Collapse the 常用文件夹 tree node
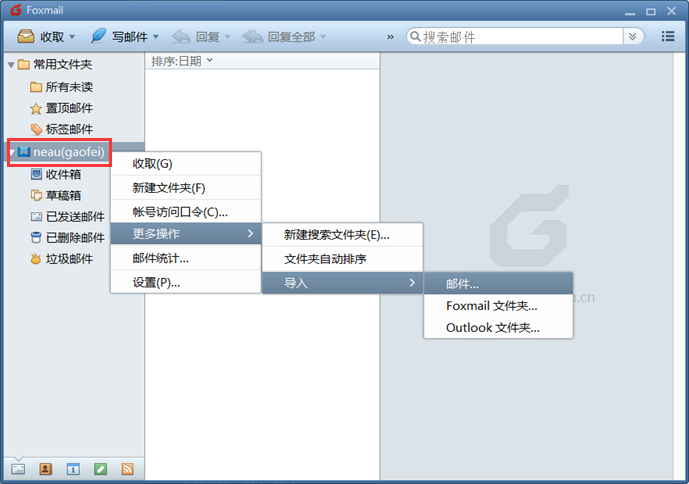The image size is (689, 484). 11,65
